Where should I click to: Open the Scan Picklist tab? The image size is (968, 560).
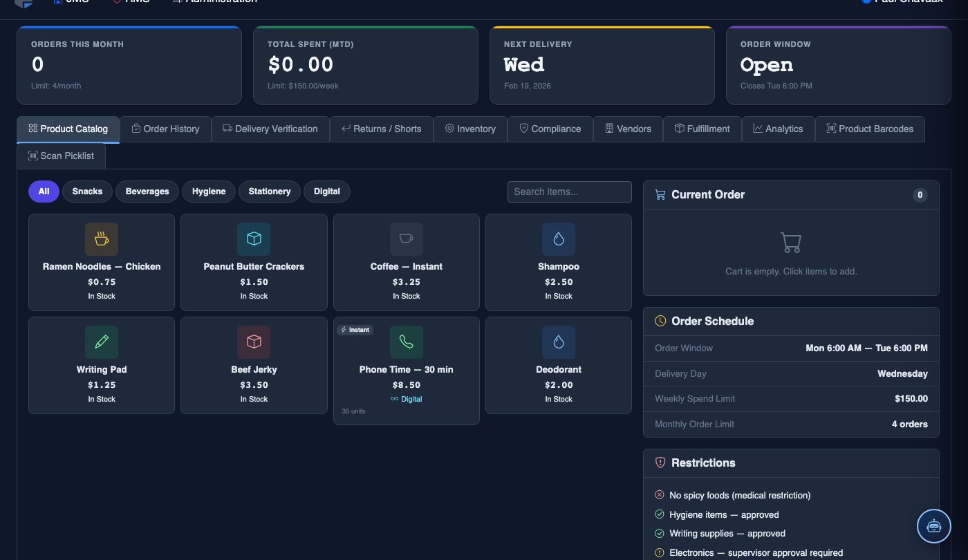[61, 156]
